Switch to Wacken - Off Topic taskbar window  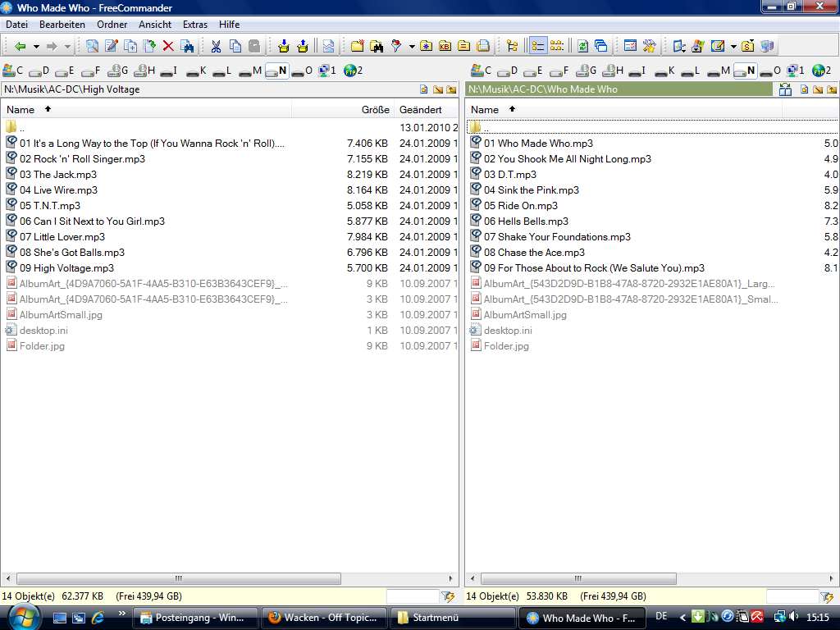point(323,618)
